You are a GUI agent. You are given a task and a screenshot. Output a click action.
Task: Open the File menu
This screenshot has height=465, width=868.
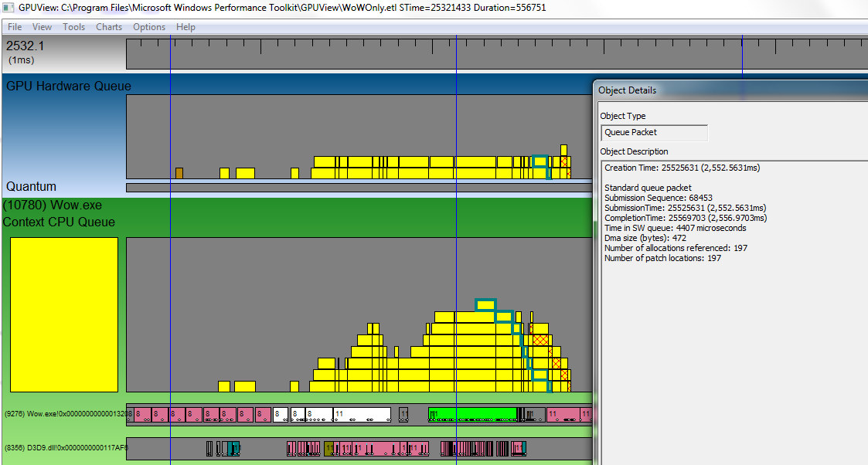(15, 27)
